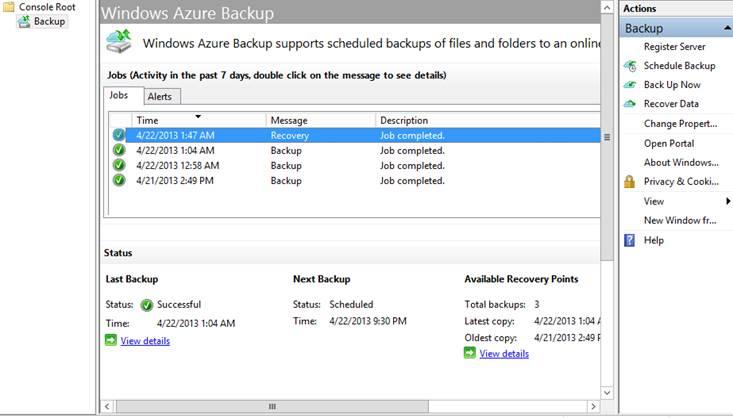Open the View menu entry
This screenshot has height=418, width=733.
[654, 201]
